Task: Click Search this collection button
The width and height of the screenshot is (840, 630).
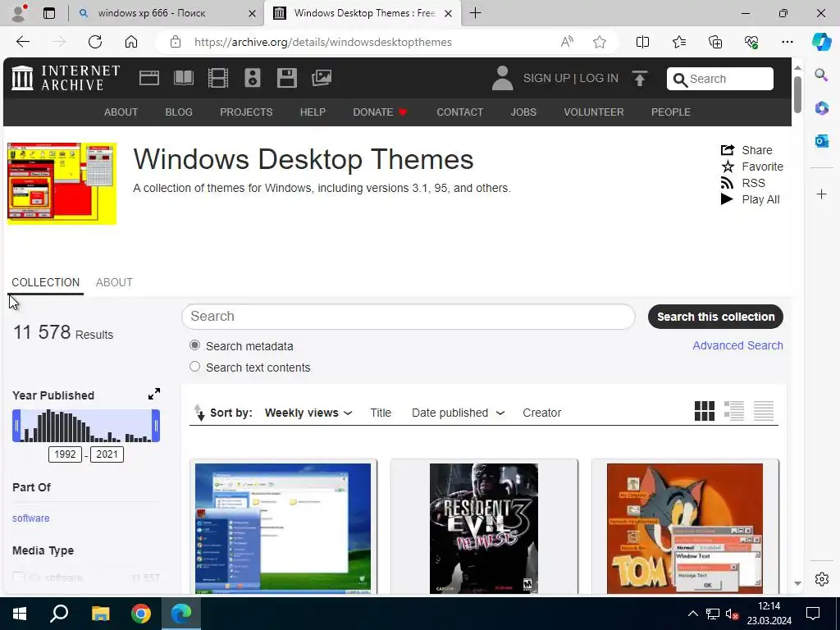Action: point(715,317)
